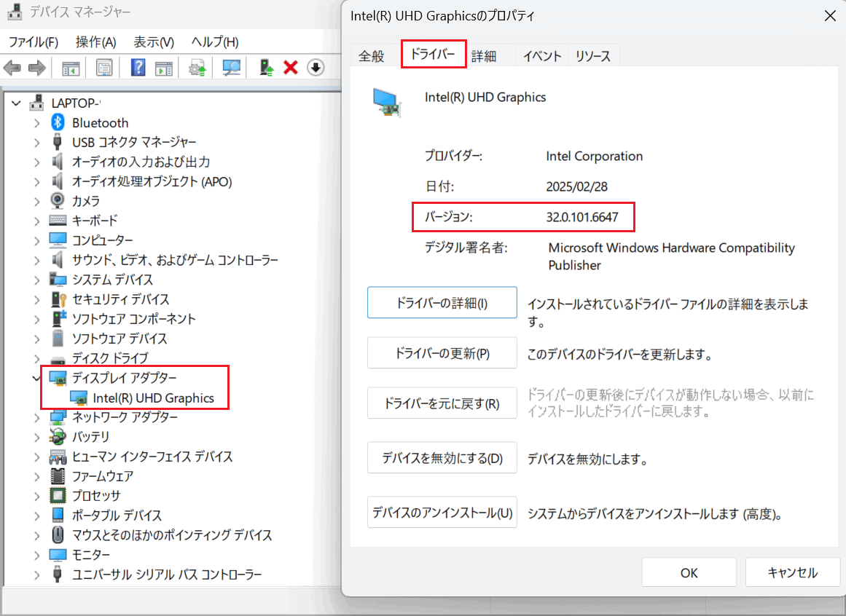This screenshot has width=846, height=616.
Task: Select ソフトウェア デバイス tree item
Action: 120,339
